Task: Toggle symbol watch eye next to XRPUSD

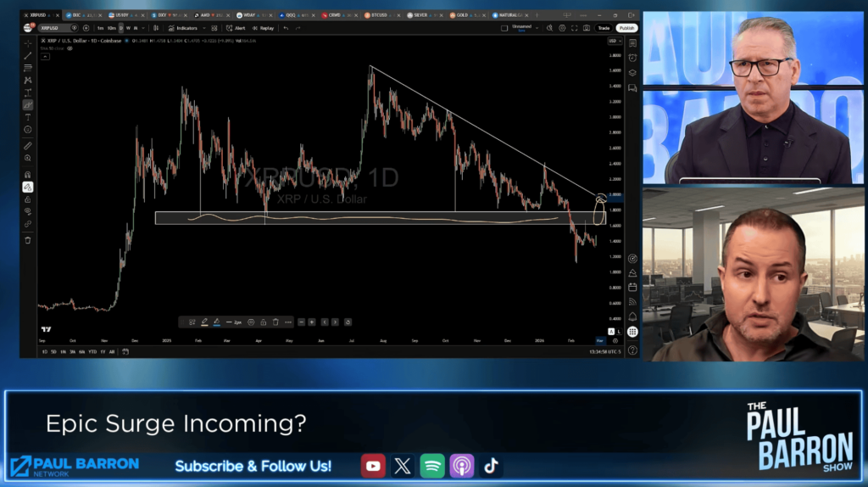Action: pyautogui.click(x=75, y=28)
